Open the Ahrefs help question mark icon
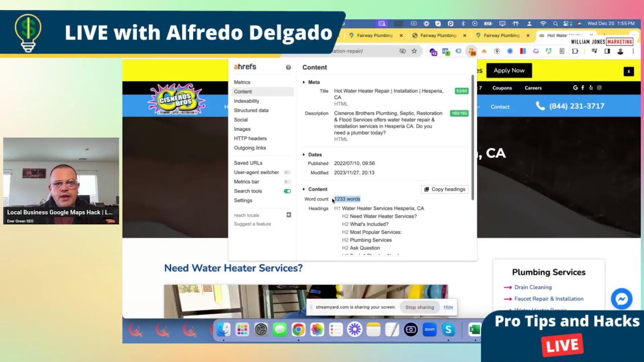Screen dimensions: 644x362 pyautogui.click(x=288, y=67)
